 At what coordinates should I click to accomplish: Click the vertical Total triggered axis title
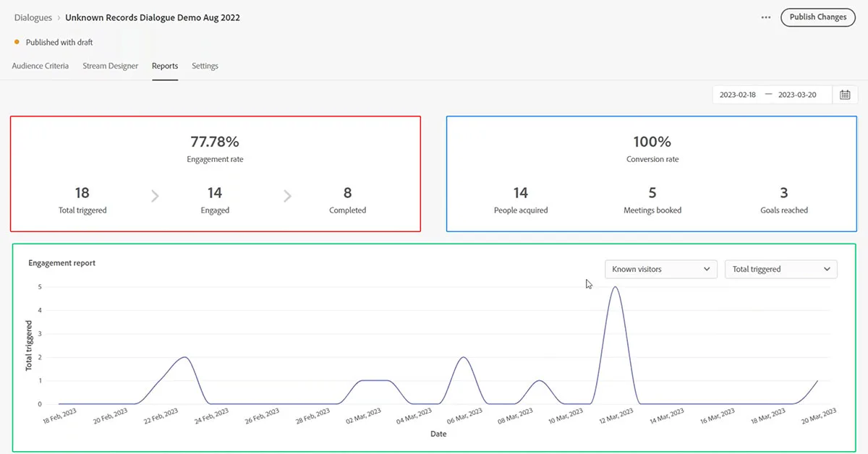coord(30,346)
